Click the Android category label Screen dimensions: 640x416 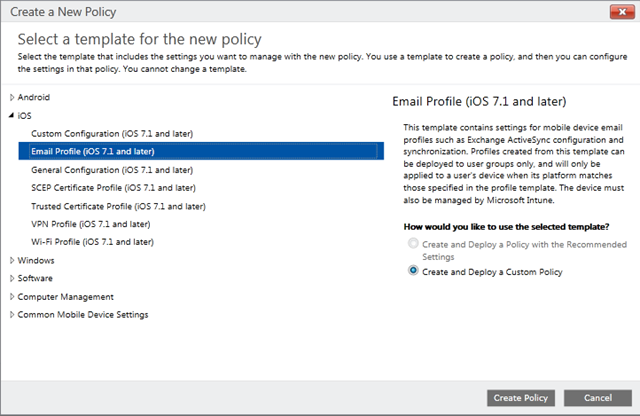[x=33, y=97]
